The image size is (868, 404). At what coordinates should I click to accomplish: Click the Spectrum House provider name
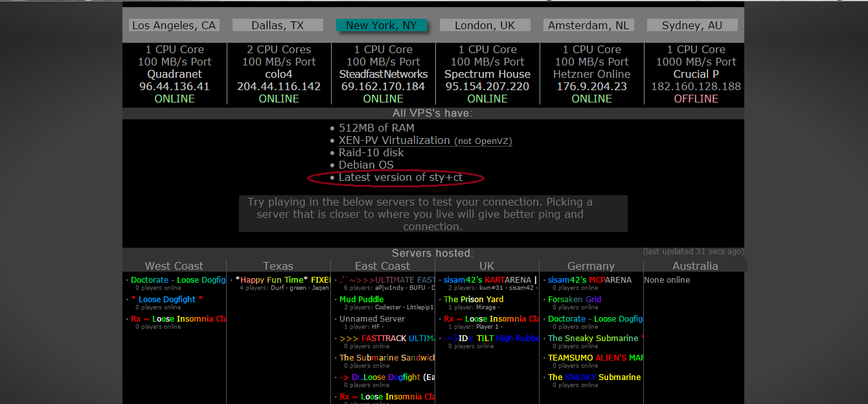[487, 74]
